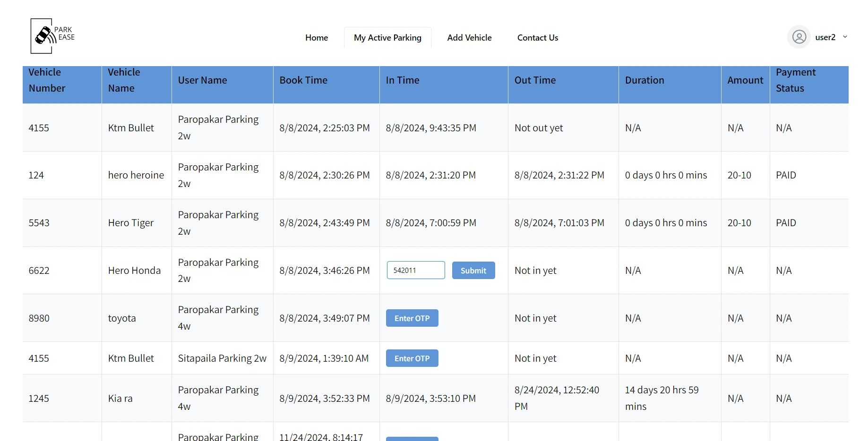Click the Vehicle Number column header

click(47, 80)
